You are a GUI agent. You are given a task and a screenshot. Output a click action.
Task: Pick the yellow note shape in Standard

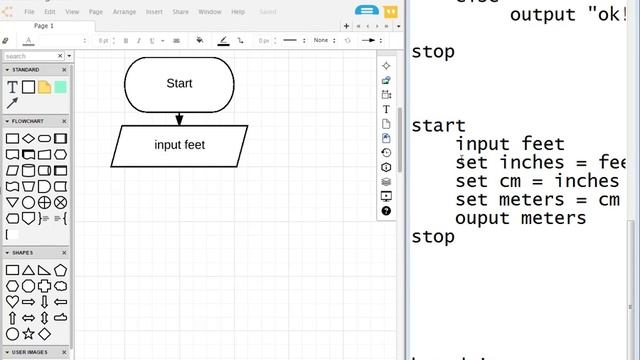pos(44,87)
